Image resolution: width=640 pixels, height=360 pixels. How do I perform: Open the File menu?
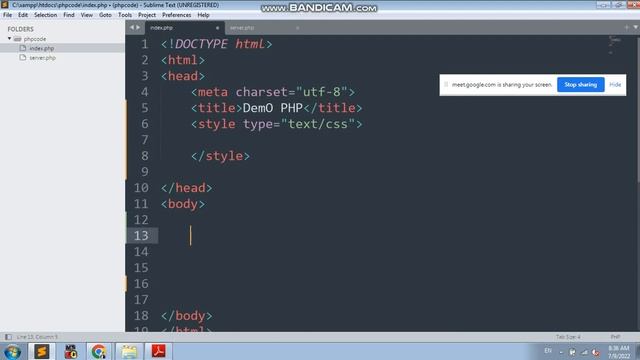(7, 15)
